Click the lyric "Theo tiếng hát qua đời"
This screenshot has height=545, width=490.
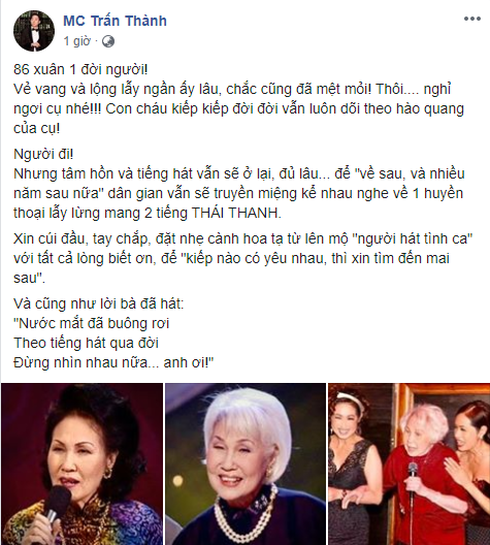[x=86, y=343]
